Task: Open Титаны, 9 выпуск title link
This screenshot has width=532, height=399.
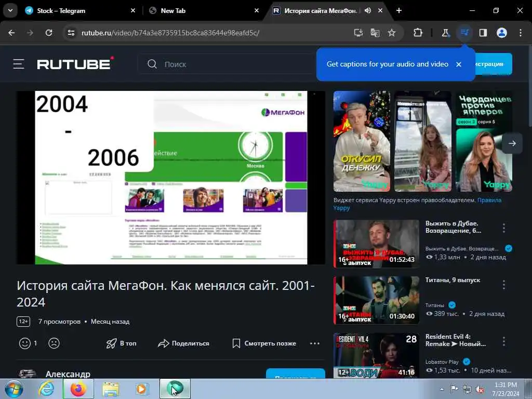Action: [x=453, y=280]
